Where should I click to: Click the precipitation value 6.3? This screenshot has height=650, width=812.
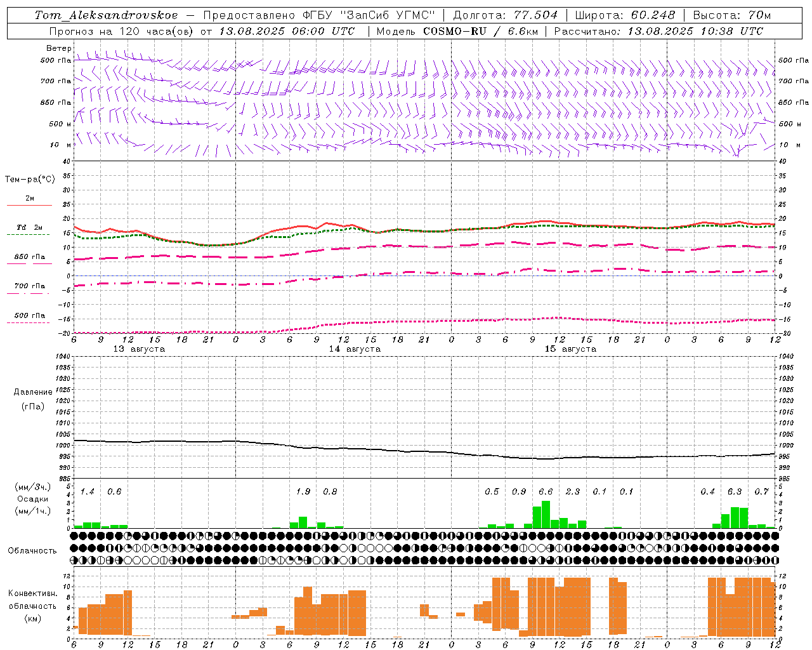(735, 492)
